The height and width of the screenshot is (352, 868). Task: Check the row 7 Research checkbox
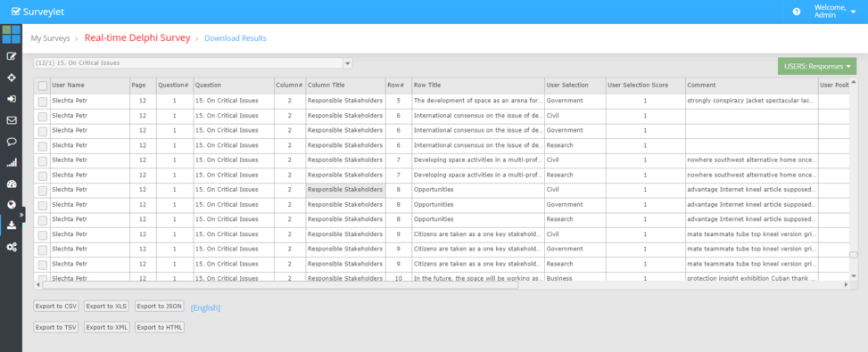(43, 176)
